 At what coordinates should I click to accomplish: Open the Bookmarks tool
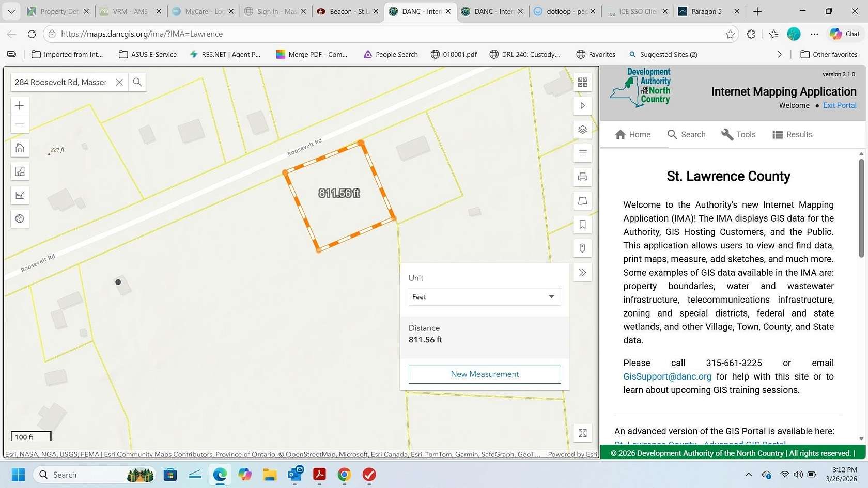[x=582, y=224]
